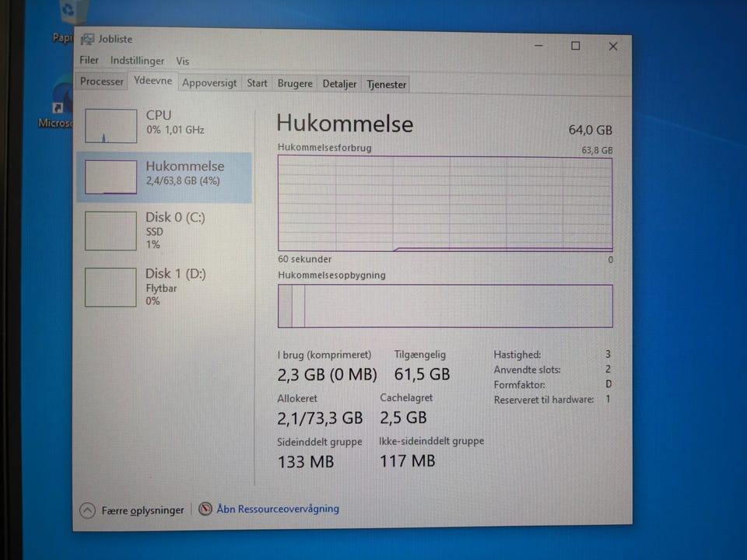The image size is (747, 560).
Task: Click Åbn Ressourceovervågning link
Action: [278, 509]
